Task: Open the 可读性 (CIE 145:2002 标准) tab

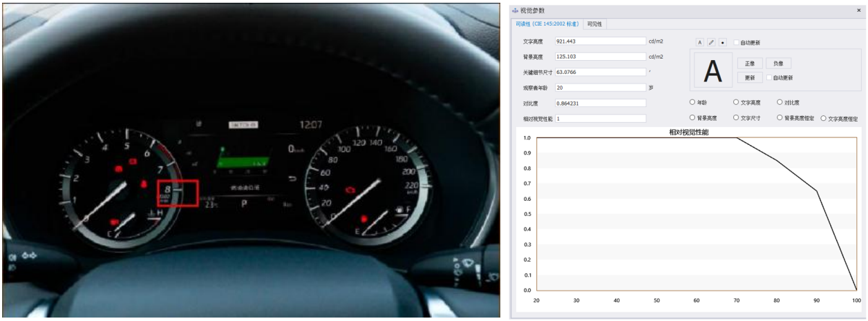Action: (547, 23)
